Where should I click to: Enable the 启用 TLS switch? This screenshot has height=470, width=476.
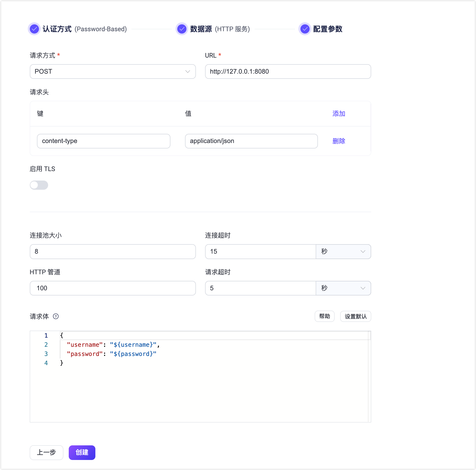(39, 185)
